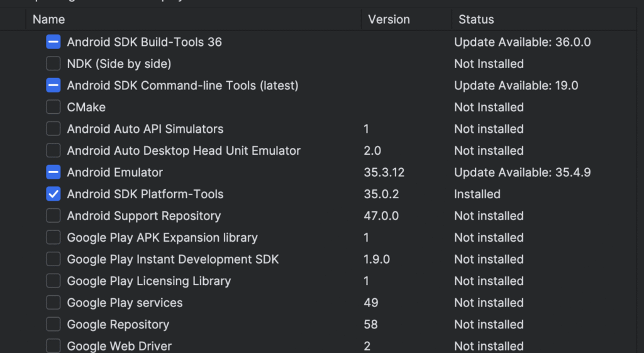Select the 'Update Available: 36.0.0' status cell
This screenshot has width=644, height=353.
pos(522,42)
